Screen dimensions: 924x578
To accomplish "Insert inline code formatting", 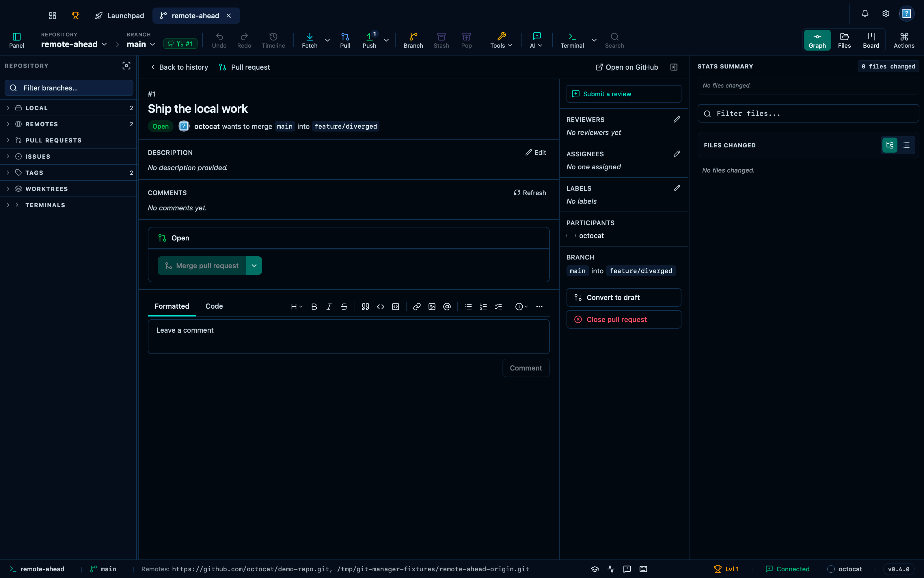I will [380, 307].
